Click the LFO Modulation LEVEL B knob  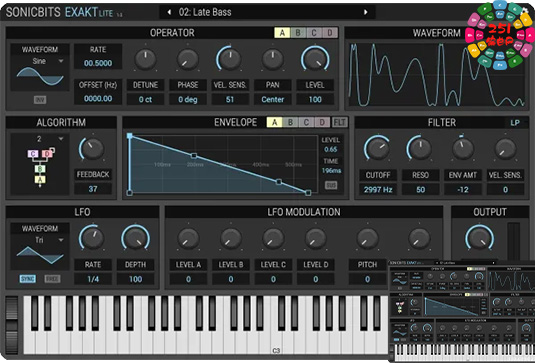(x=231, y=238)
